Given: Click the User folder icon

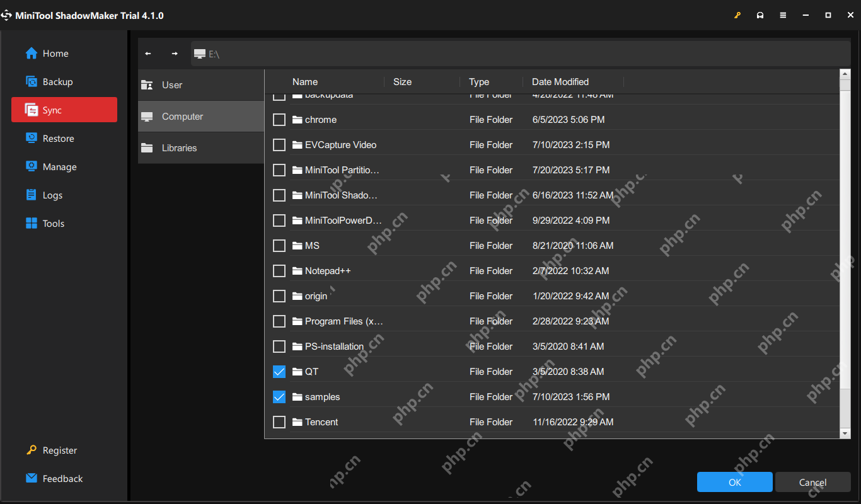Looking at the screenshot, I should tap(147, 85).
